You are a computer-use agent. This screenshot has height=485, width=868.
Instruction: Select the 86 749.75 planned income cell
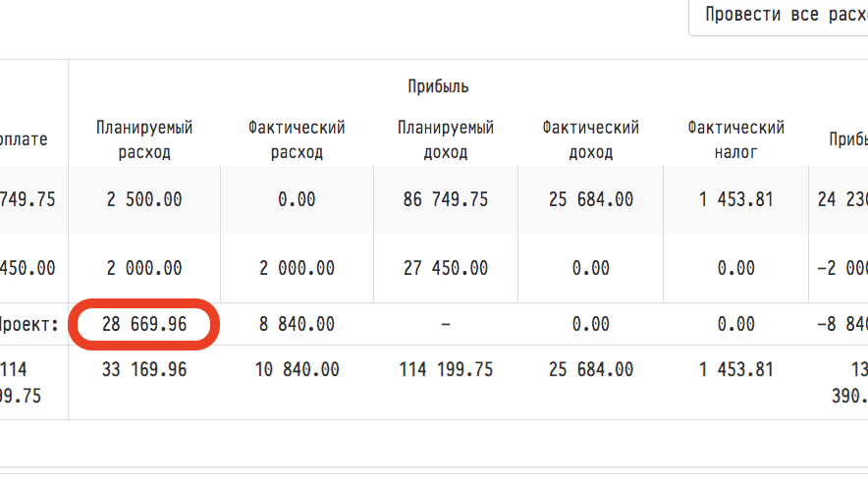(x=446, y=199)
